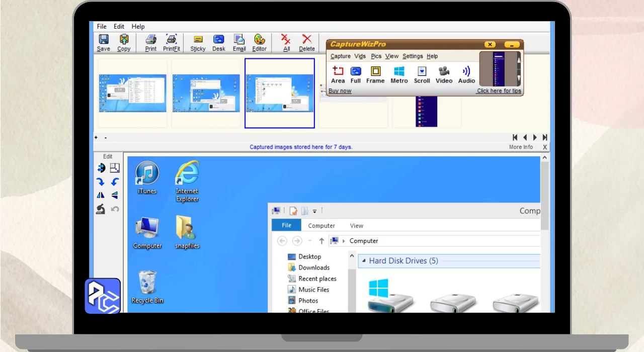Click the Print toolbar icon
This screenshot has height=352, width=644.
[151, 43]
